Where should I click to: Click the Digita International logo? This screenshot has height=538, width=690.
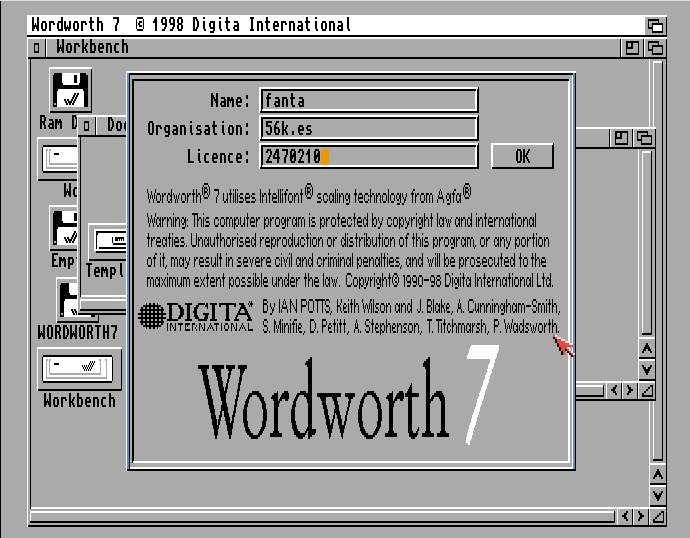point(196,316)
